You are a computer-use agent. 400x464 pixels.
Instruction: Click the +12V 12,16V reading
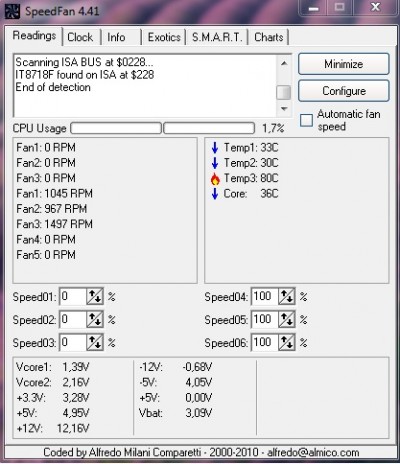(x=53, y=428)
